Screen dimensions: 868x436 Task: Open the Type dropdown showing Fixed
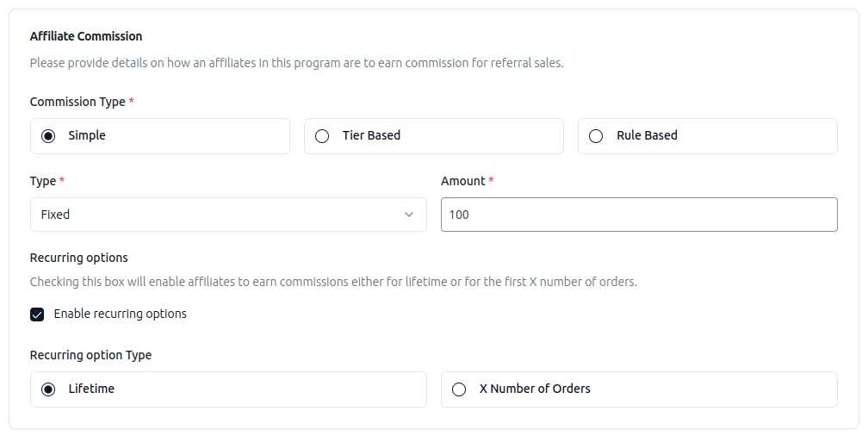[215, 215]
